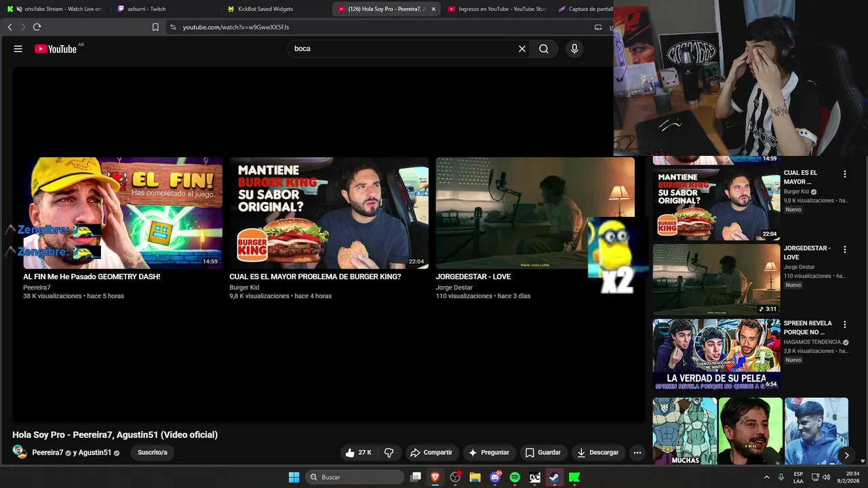Run the search with the magnifier button
This screenshot has height=488, width=868.
[544, 49]
